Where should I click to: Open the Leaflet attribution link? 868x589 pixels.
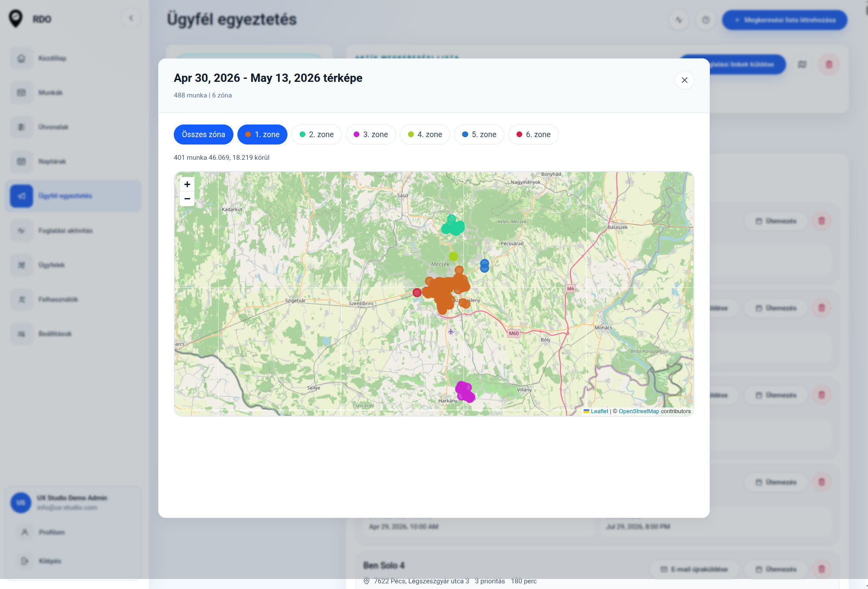point(596,411)
